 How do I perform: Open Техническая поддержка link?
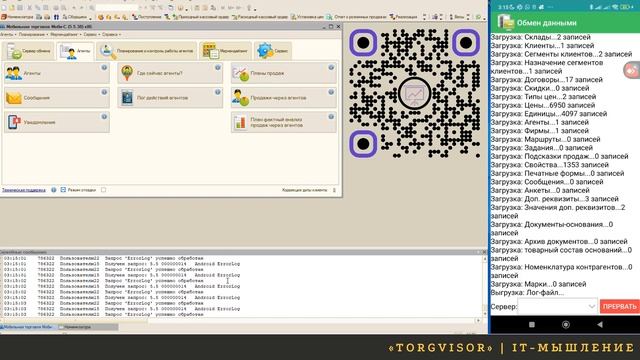point(24,190)
